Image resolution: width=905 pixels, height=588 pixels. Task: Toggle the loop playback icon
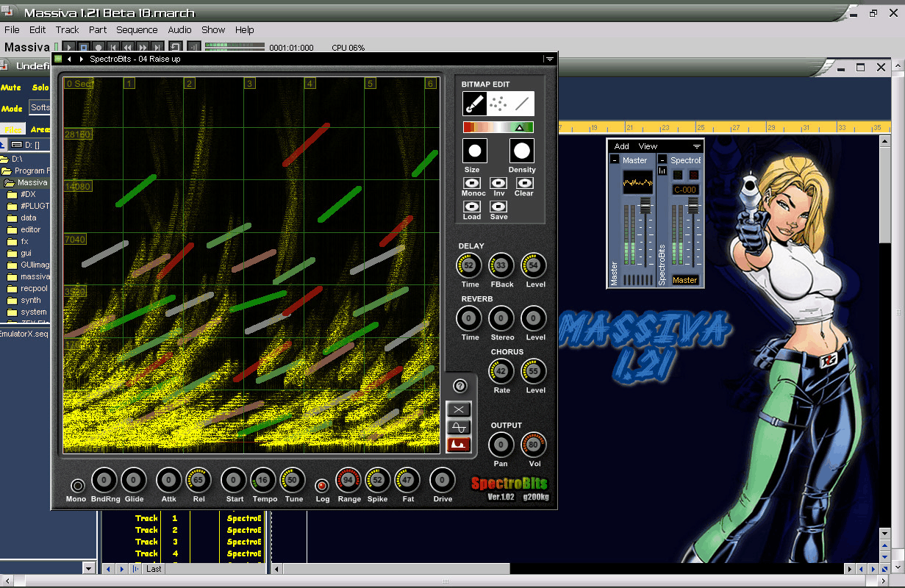pyautogui.click(x=176, y=47)
